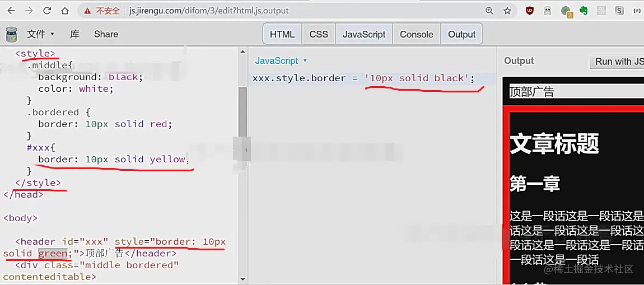Click the 这是一段话 paragraph in output
This screenshot has width=644, height=285.
pyautogui.click(x=576, y=237)
